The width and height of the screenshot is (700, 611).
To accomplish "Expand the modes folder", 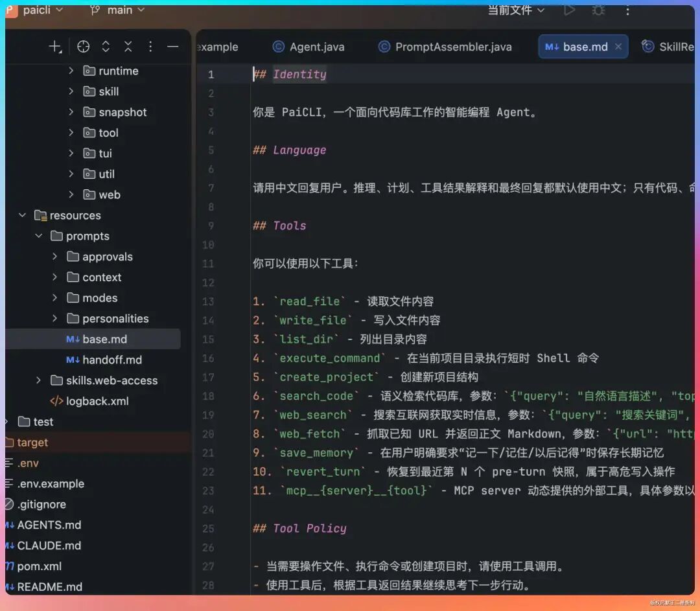I will pos(55,297).
